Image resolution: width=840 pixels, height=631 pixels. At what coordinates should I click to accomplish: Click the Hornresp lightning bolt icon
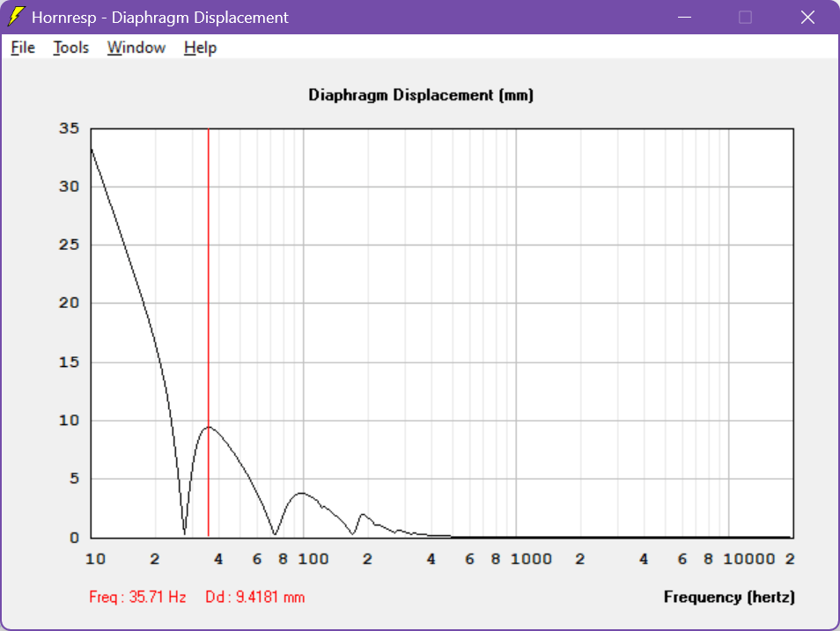16,17
